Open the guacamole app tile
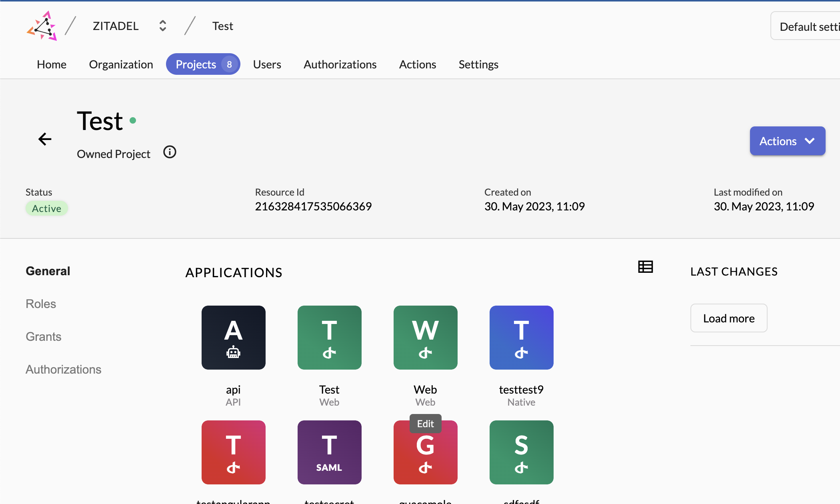The image size is (840, 504). coord(425,456)
